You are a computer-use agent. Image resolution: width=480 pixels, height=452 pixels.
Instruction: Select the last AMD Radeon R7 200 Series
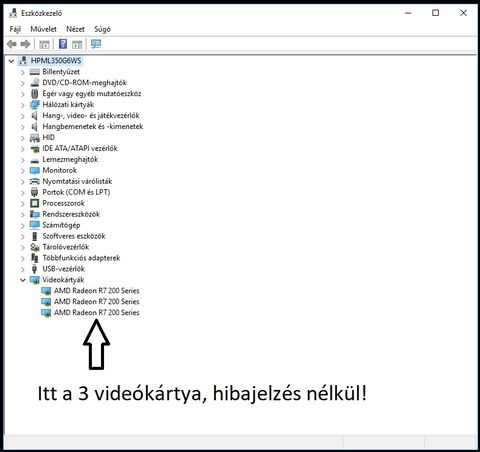pos(97,313)
